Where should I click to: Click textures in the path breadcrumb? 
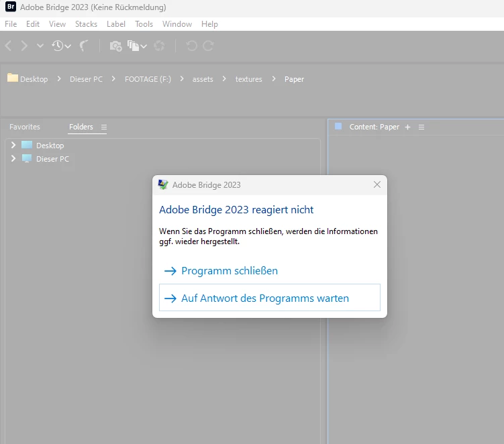tap(249, 79)
